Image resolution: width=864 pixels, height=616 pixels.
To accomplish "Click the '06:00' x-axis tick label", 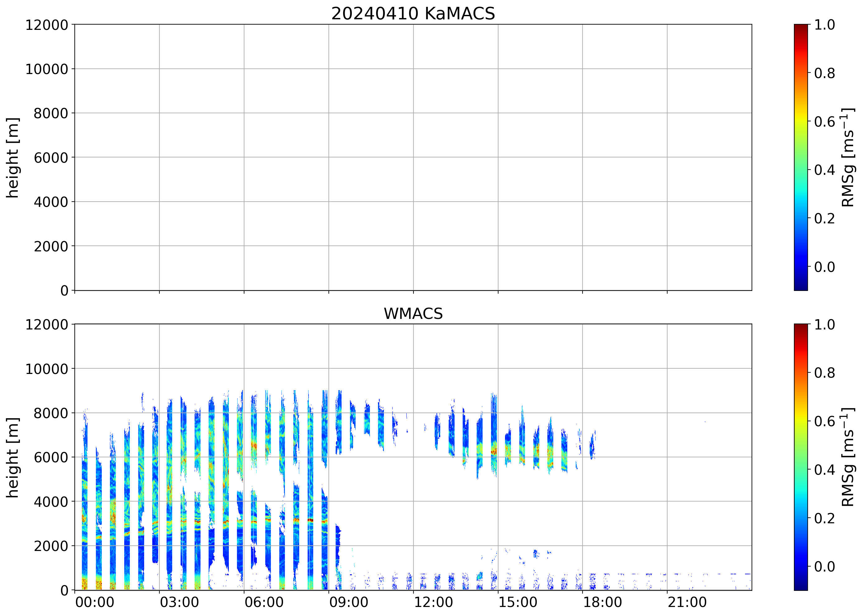I will (x=264, y=602).
